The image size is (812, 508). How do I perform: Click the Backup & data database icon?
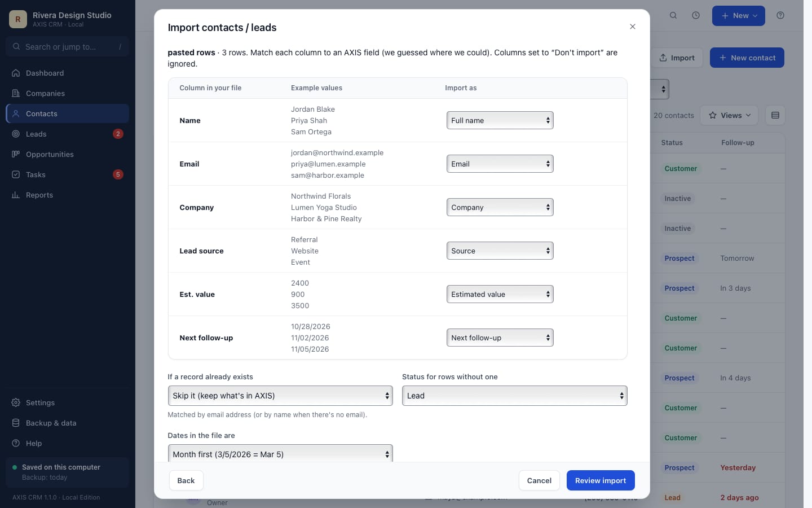(16, 423)
